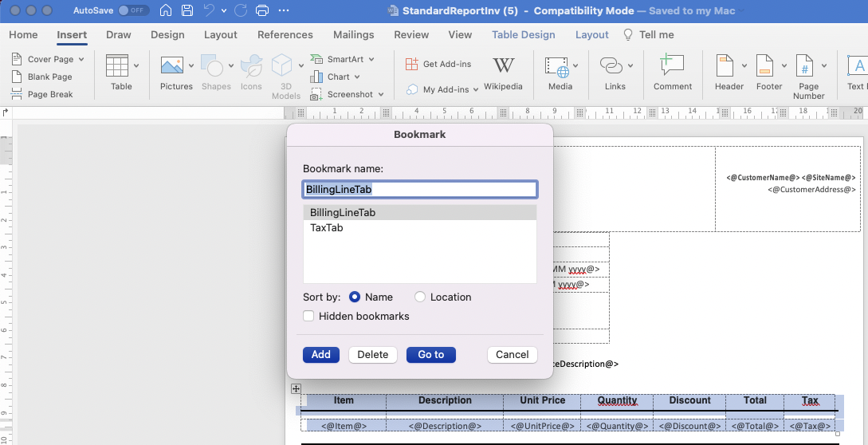The width and height of the screenshot is (868, 445).
Task: Open the Mailings tab
Action: tap(354, 34)
